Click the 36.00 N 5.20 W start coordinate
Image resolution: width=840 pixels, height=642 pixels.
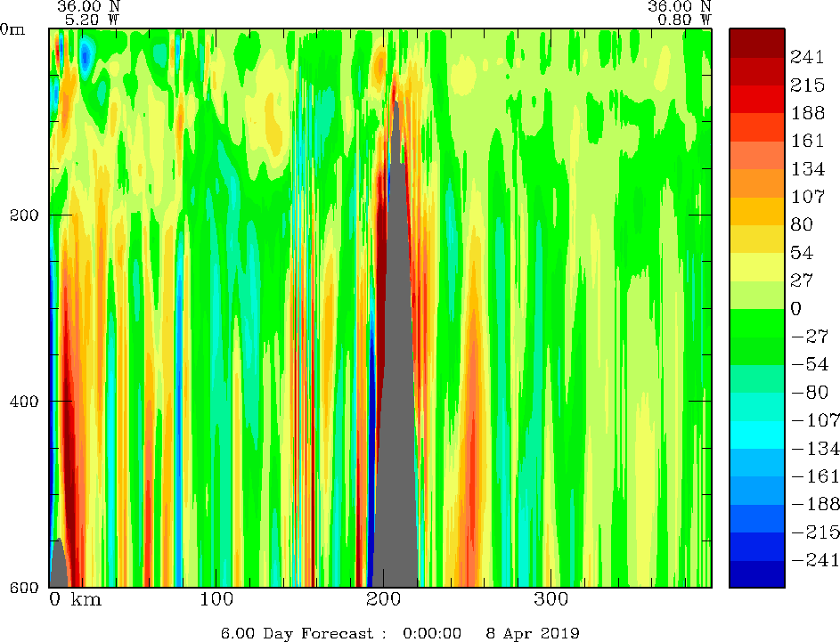click(89, 12)
